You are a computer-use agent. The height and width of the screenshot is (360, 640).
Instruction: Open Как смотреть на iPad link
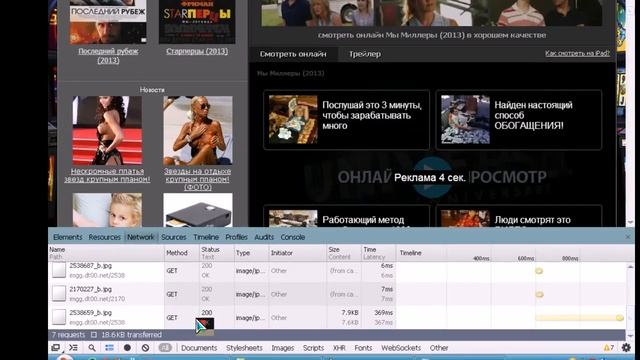(577, 53)
